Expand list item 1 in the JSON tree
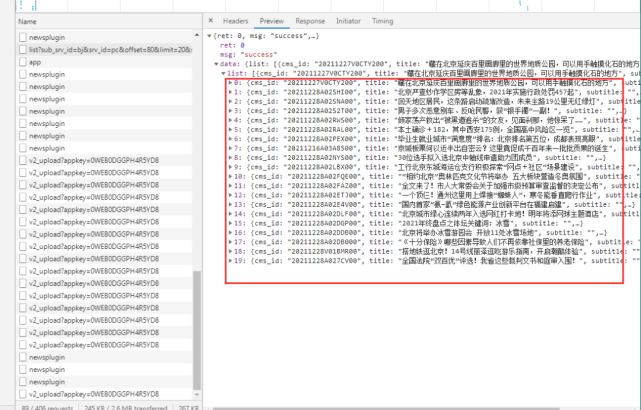The height and width of the screenshot is (410, 641). (x=231, y=92)
